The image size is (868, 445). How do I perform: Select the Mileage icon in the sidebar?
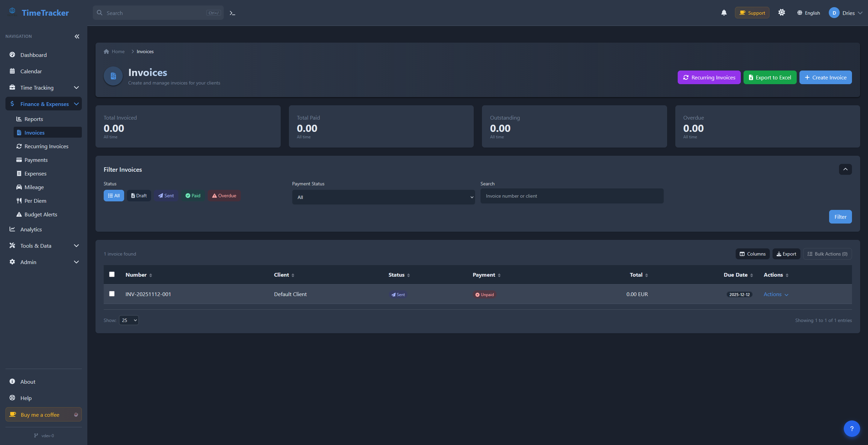19,187
